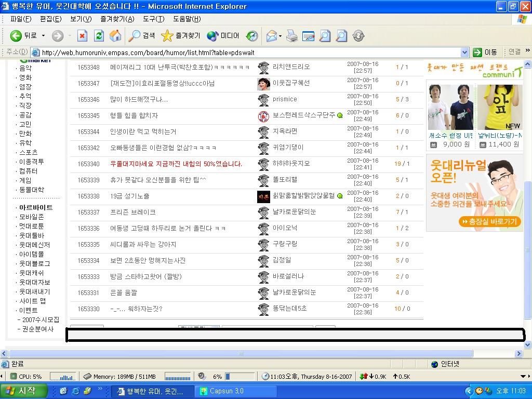Click the Forward arrow button
The height and width of the screenshot is (399, 532).
[x=58, y=36]
